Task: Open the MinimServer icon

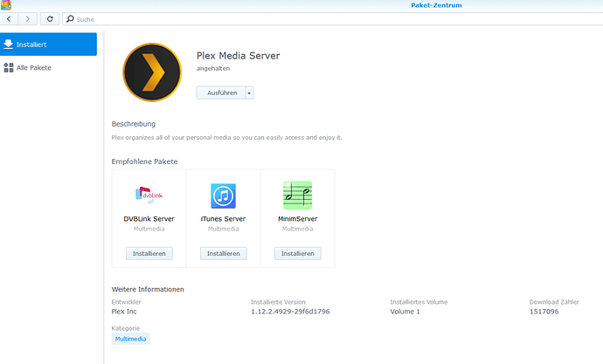Action: point(297,195)
